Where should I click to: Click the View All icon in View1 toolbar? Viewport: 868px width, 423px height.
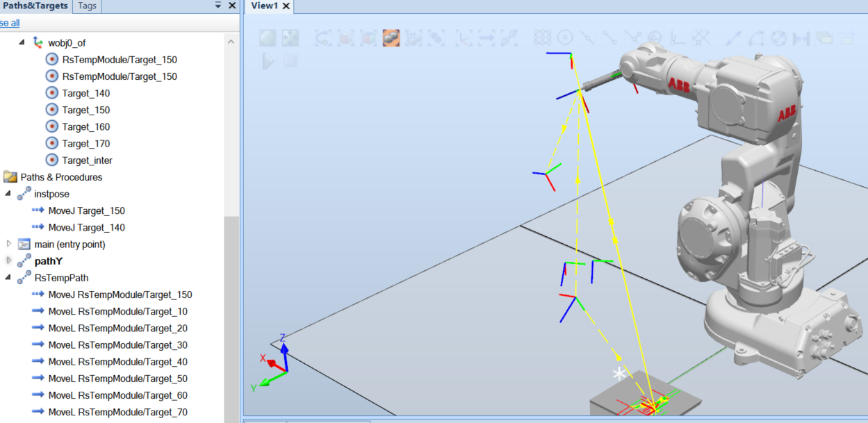tap(268, 38)
